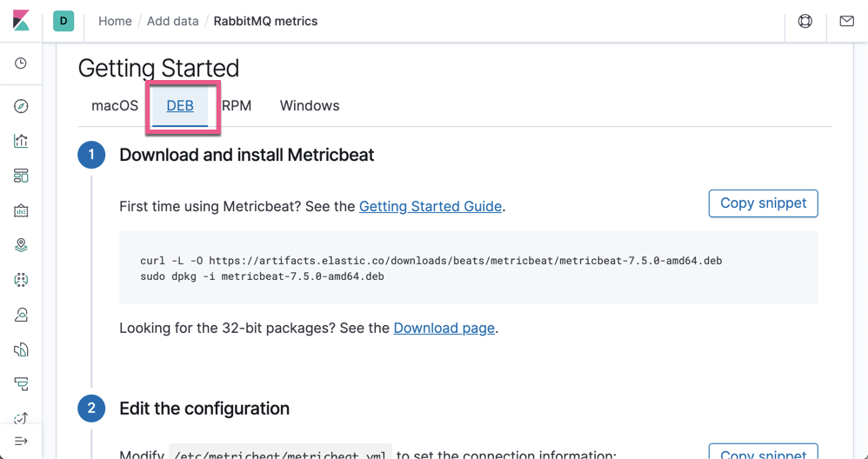Copy snippet for Metricbeat install step
This screenshot has height=459, width=868.
763,203
